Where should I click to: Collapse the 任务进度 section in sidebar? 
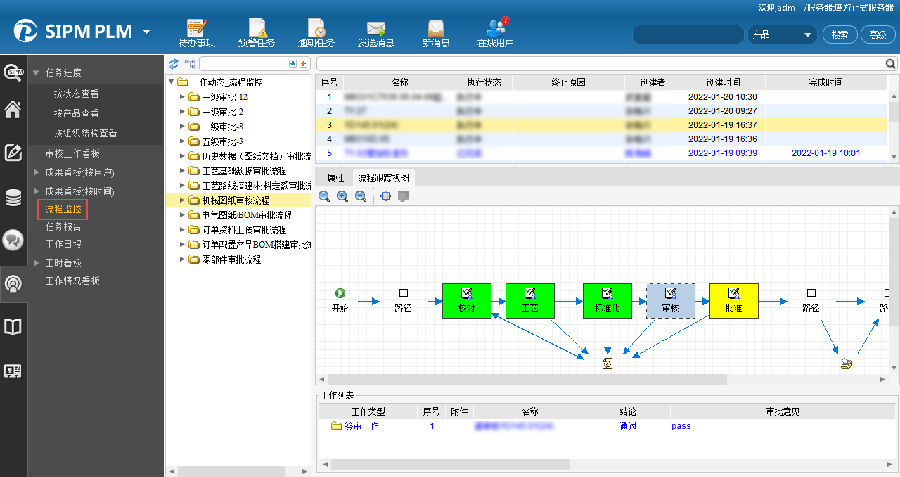click(x=36, y=73)
